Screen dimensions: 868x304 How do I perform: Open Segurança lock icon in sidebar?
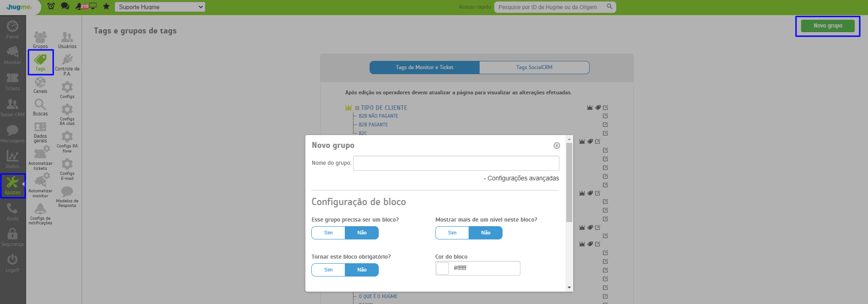coord(12,238)
